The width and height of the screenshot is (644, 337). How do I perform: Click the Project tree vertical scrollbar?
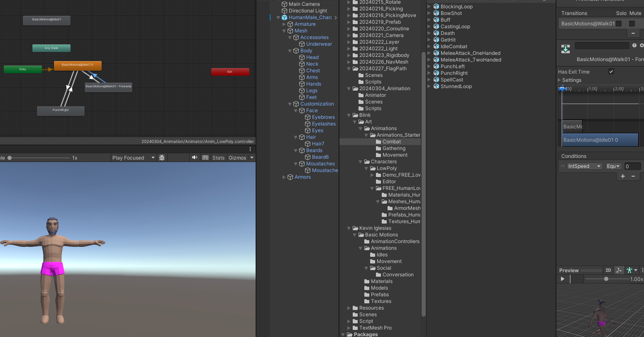pos(423,184)
